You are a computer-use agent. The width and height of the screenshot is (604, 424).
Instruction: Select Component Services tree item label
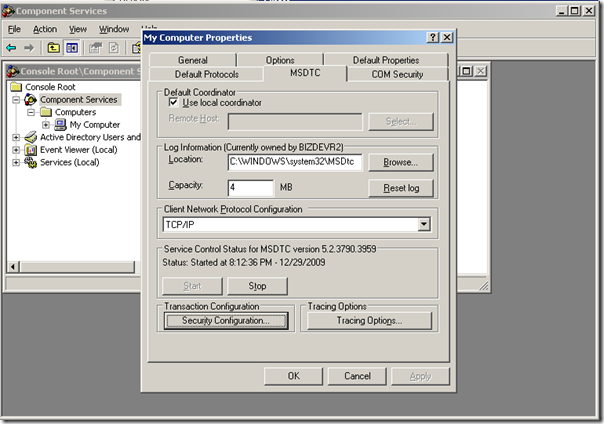point(79,99)
